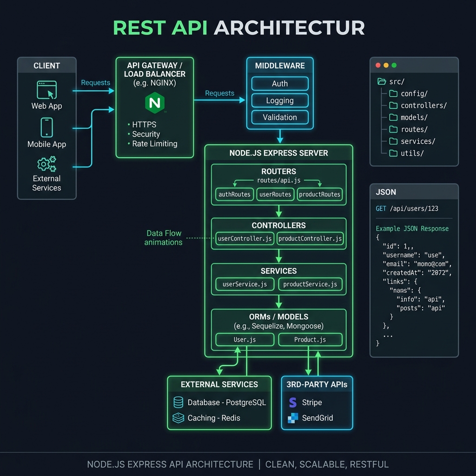Click the REST API ARCHITECTUR title
This screenshot has height=476, width=476.
point(239,27)
